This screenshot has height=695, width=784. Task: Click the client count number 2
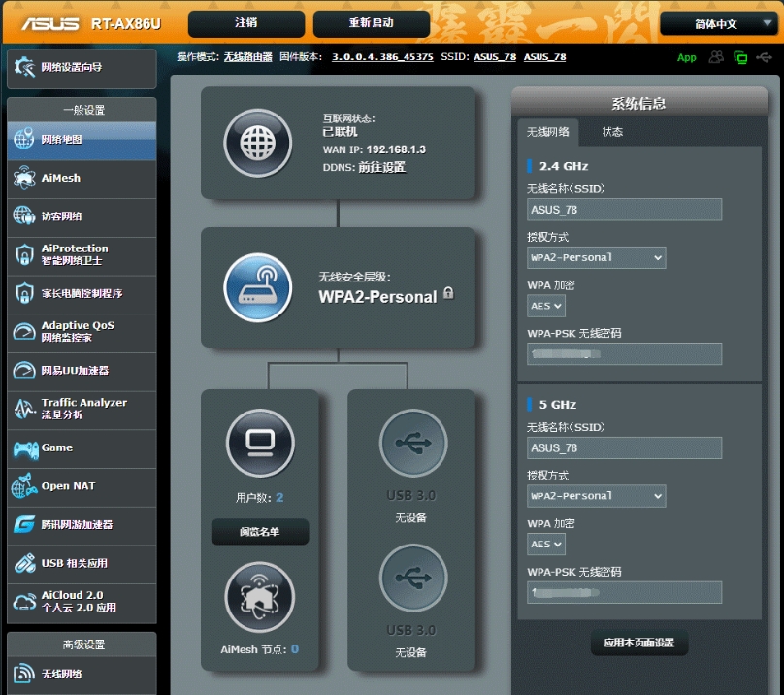(x=279, y=497)
